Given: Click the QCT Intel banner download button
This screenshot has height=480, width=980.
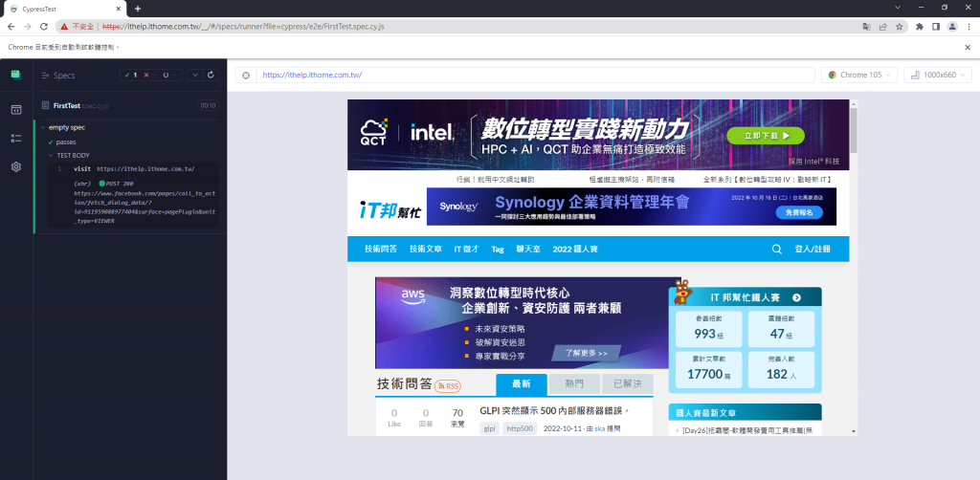Looking at the screenshot, I should (x=765, y=135).
